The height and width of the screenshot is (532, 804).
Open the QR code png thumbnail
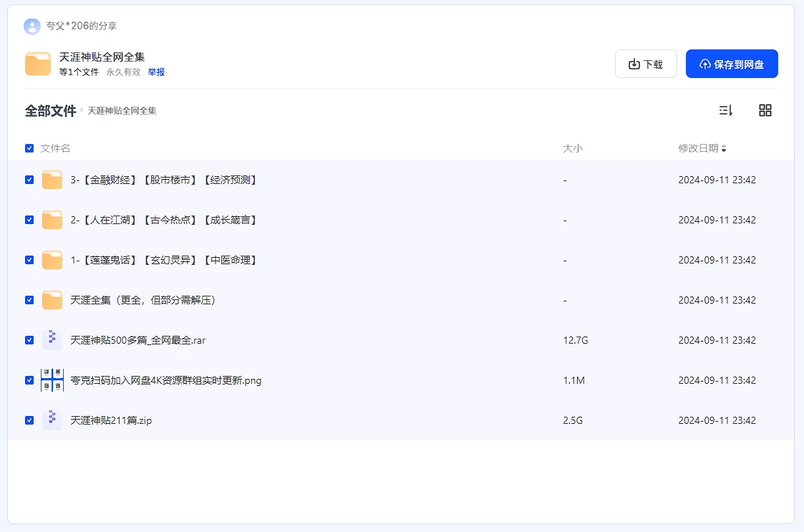[x=52, y=380]
